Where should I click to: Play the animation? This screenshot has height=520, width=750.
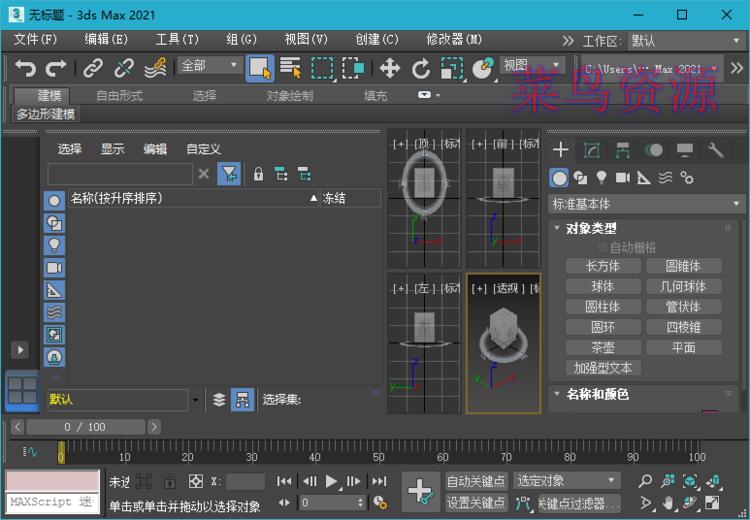[331, 481]
